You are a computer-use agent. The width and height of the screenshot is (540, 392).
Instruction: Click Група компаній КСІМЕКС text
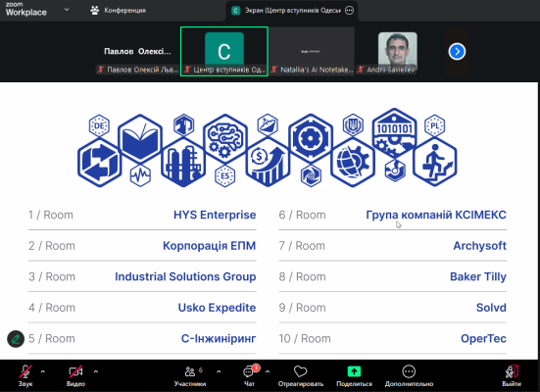point(436,215)
